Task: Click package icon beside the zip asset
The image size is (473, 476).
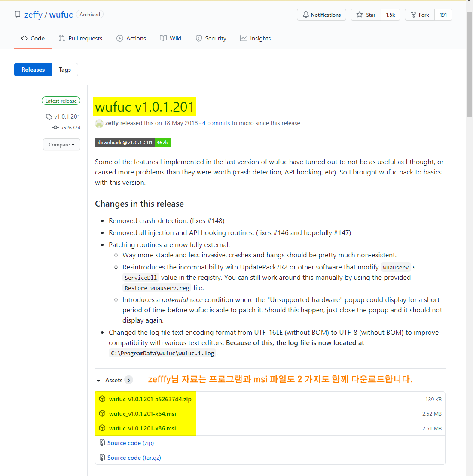Action: (x=102, y=399)
